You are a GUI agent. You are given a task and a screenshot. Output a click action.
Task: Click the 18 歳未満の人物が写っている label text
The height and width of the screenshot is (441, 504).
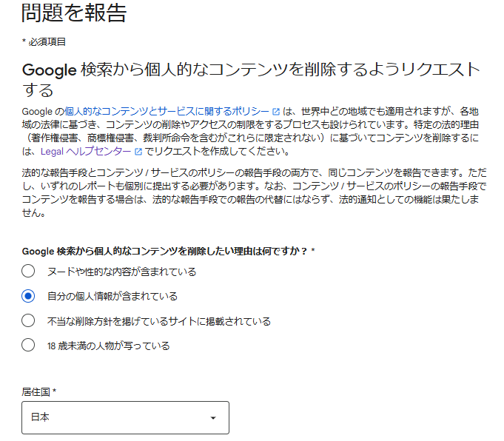pyautogui.click(x=108, y=345)
